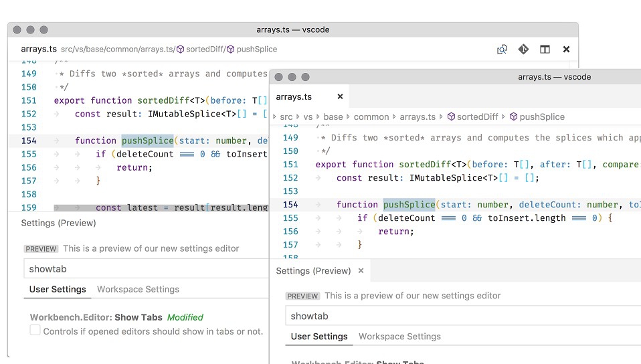Close the Settings (Preview) tab using its X
This screenshot has height=364, width=641.
(x=361, y=270)
